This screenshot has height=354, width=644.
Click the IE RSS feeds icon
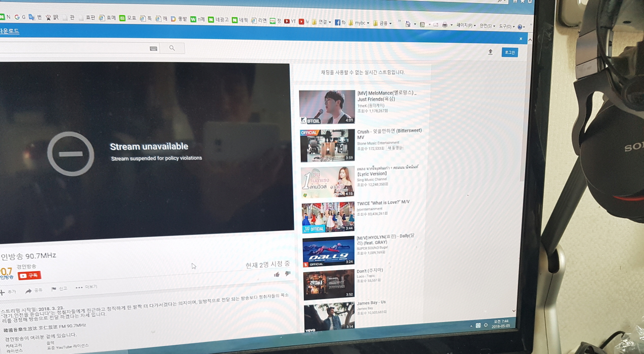422,24
